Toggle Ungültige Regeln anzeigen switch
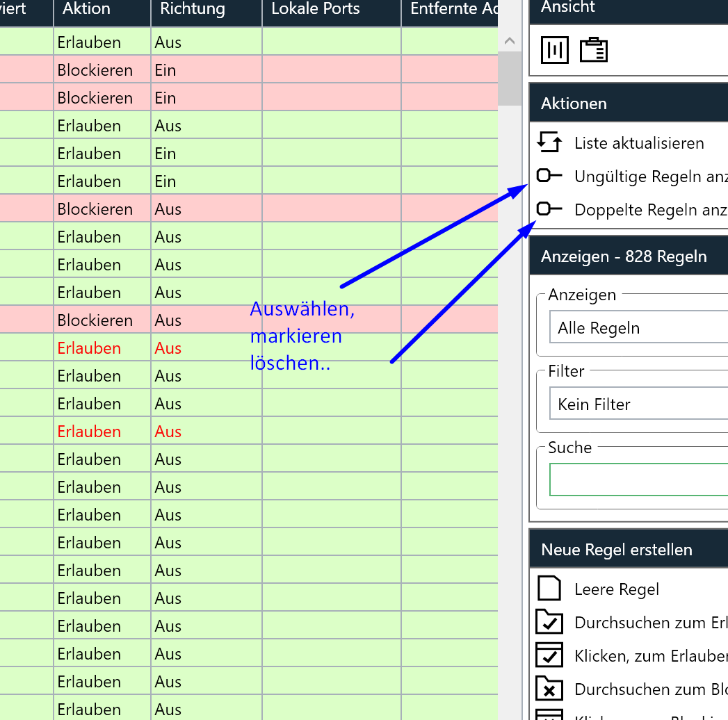The width and height of the screenshot is (728, 720). click(x=549, y=176)
